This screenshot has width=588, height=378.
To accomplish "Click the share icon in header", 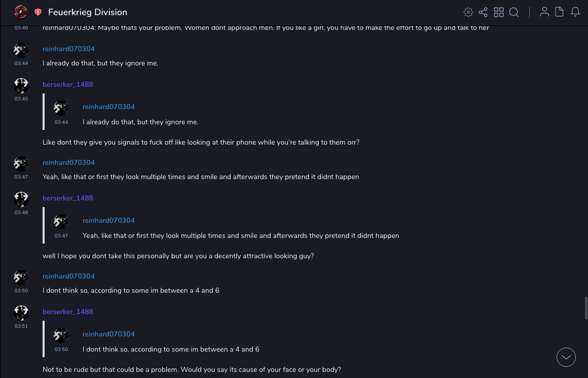I will [483, 12].
